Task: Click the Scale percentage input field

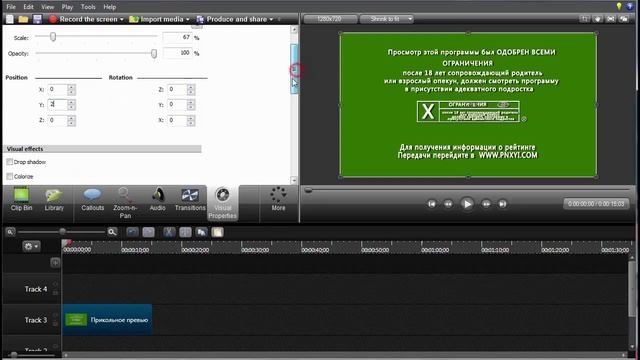Action: [177, 37]
